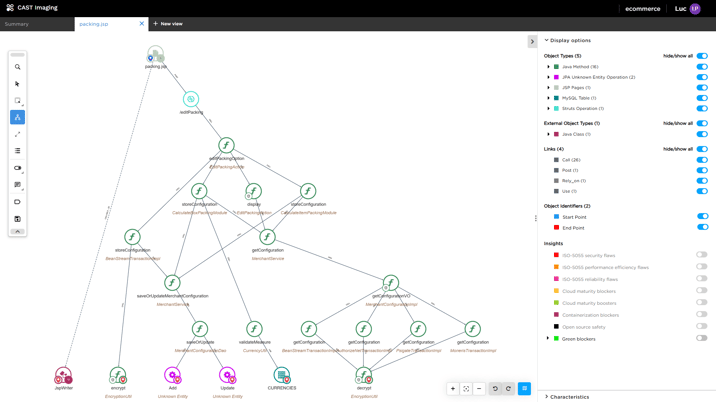716x402 pixels.
Task: Open the list view tool in left toolbar
Action: (x=17, y=151)
